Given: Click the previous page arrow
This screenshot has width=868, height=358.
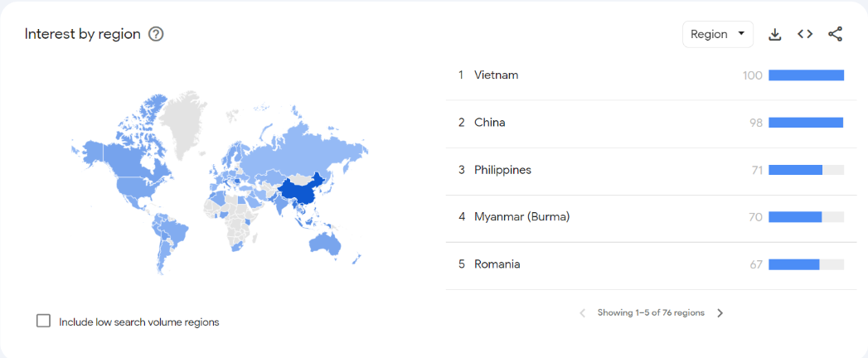Looking at the screenshot, I should (582, 313).
